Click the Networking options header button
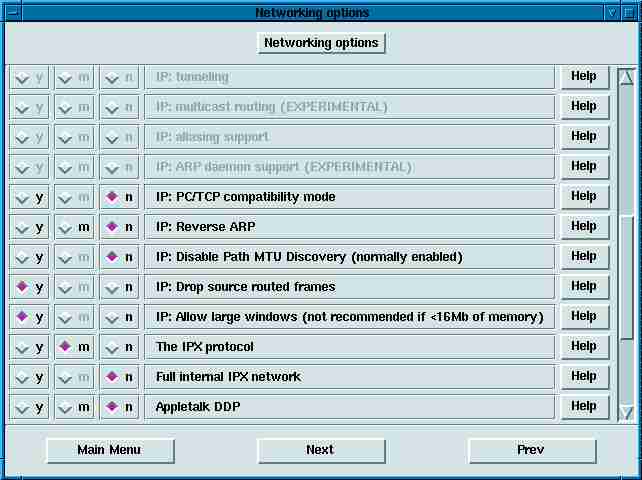The image size is (642, 480). point(321,43)
